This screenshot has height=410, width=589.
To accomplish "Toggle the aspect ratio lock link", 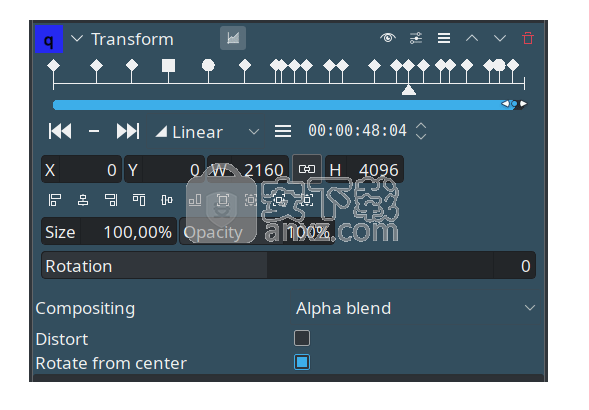I will (x=307, y=169).
